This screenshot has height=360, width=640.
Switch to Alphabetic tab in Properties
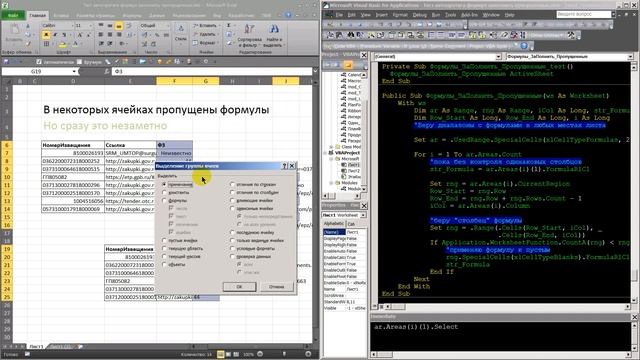pyautogui.click(x=334, y=224)
